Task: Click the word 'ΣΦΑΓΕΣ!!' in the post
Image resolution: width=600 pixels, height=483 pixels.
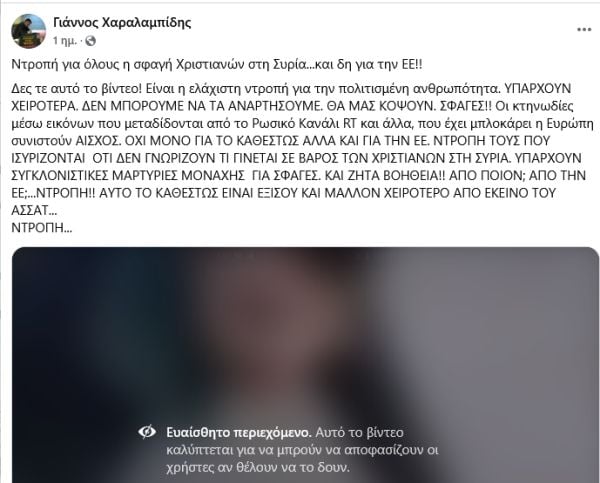Action: pyautogui.click(x=465, y=106)
